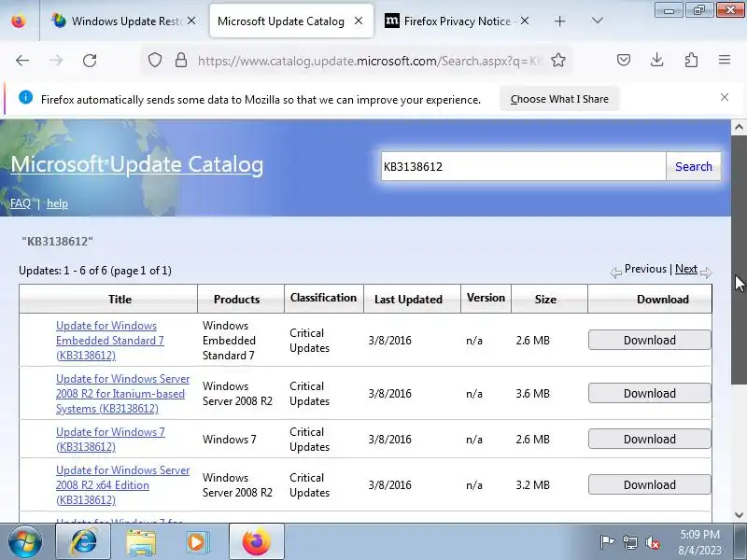Screen dimensions: 747x560
Task: Open Windows Explorer from the taskbar
Action: 141,541
